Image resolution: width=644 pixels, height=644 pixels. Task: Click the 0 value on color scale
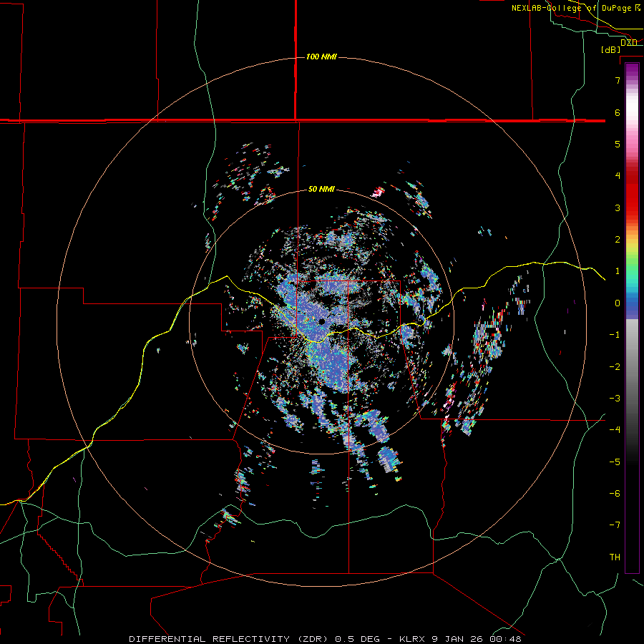point(618,303)
